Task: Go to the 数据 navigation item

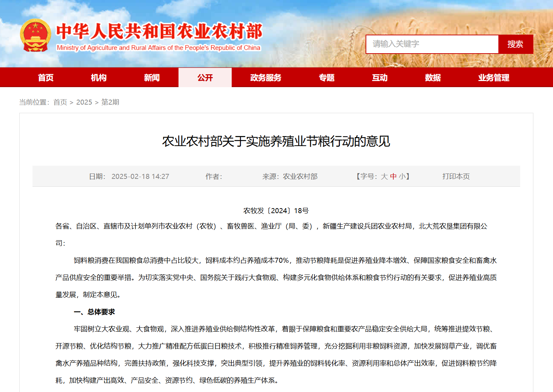Action: 433,77
